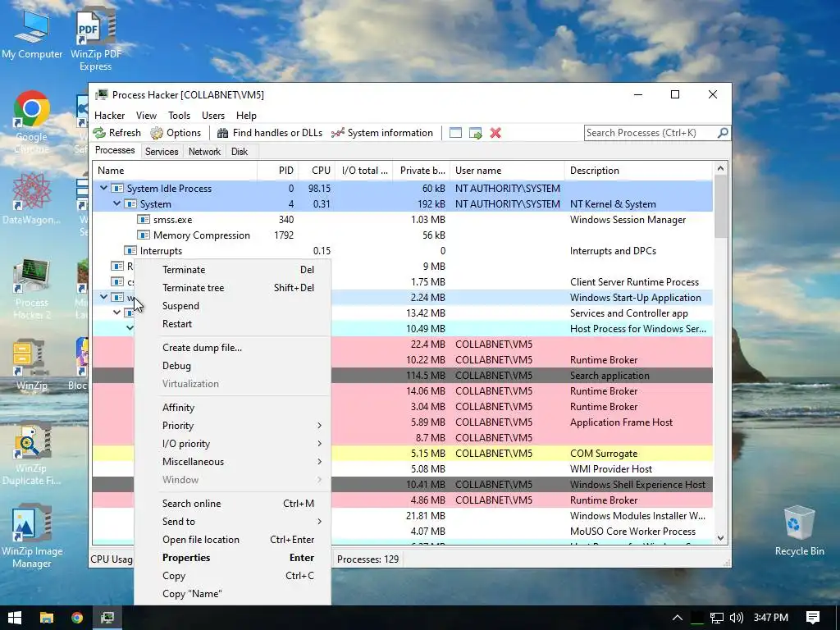Viewport: 840px width, 630px height.
Task: Open Options from the toolbar
Action: click(176, 133)
